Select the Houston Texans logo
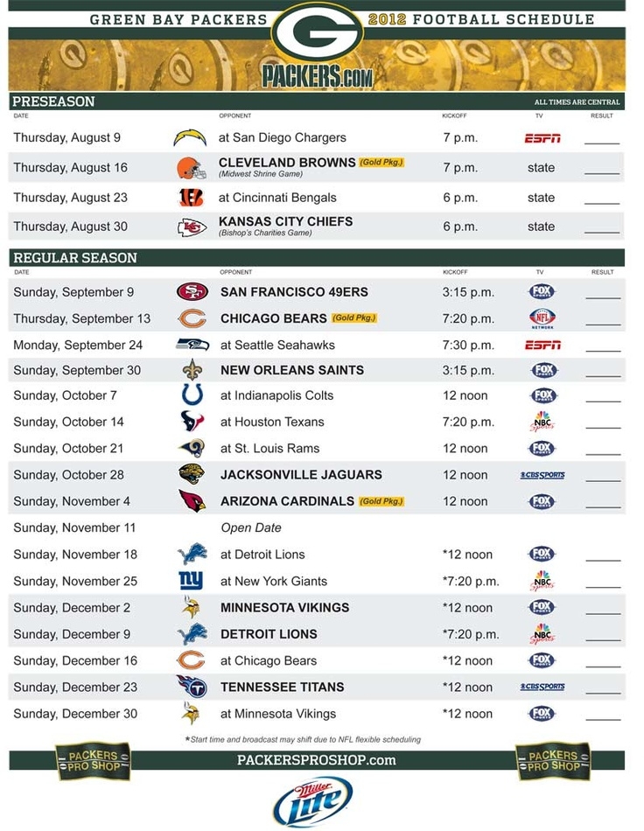The image size is (644, 831). (x=192, y=422)
